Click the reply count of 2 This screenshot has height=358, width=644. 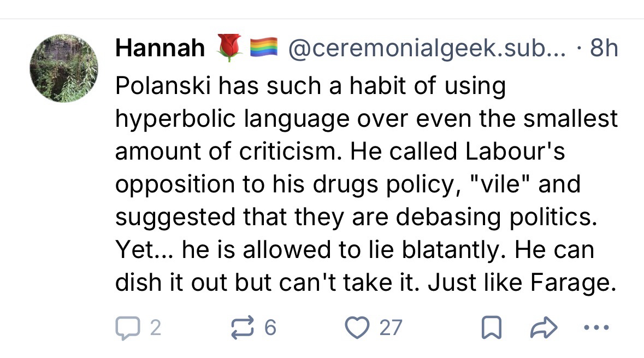(155, 328)
